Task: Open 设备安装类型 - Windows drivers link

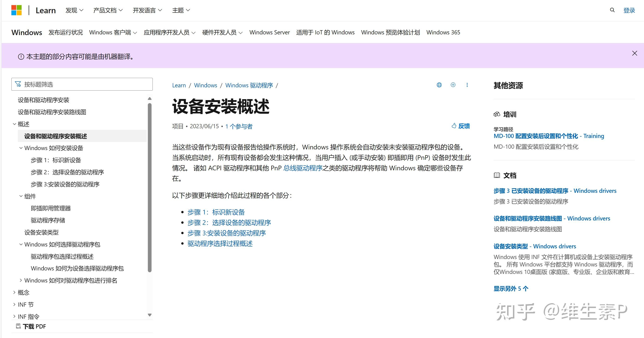Action: click(535, 246)
